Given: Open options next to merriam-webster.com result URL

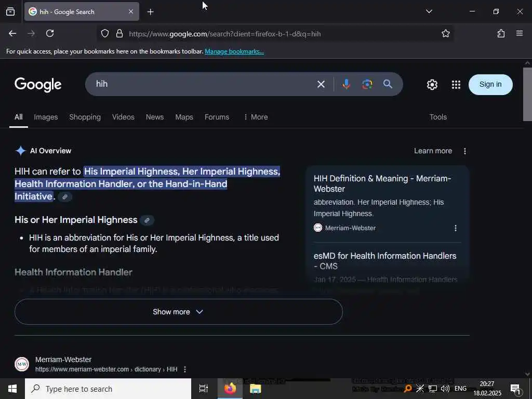Looking at the screenshot, I should pyautogui.click(x=185, y=369).
